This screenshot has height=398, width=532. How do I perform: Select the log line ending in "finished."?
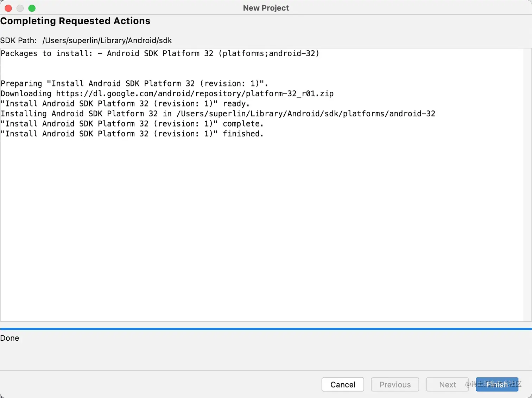(x=132, y=134)
